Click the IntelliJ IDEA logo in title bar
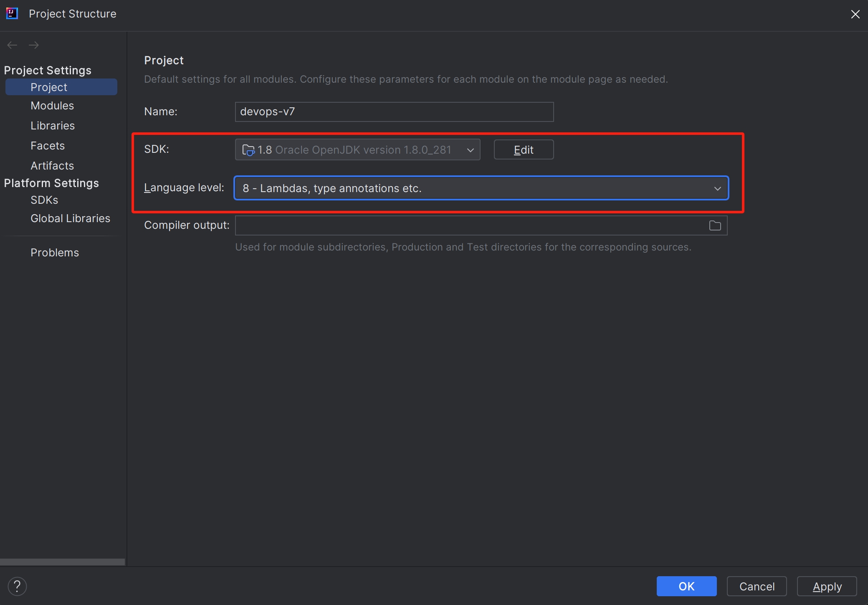The height and width of the screenshot is (605, 868). (x=12, y=13)
